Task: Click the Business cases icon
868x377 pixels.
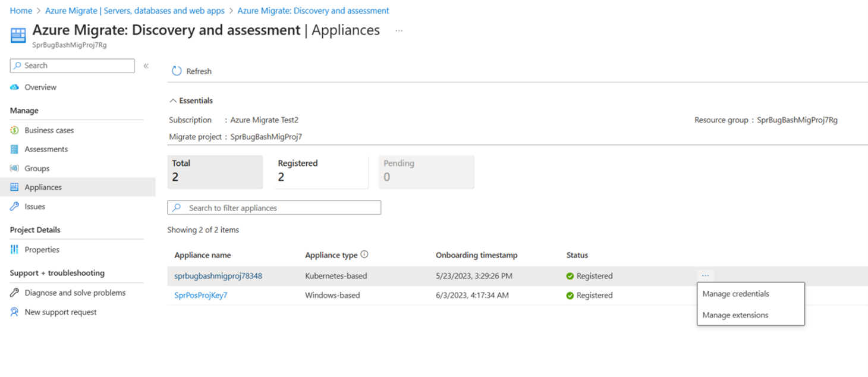Action: click(15, 130)
